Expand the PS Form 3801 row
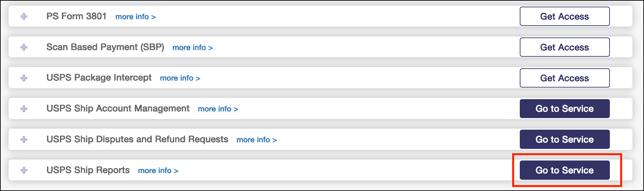Image resolution: width=644 pixels, height=191 pixels. [24, 16]
